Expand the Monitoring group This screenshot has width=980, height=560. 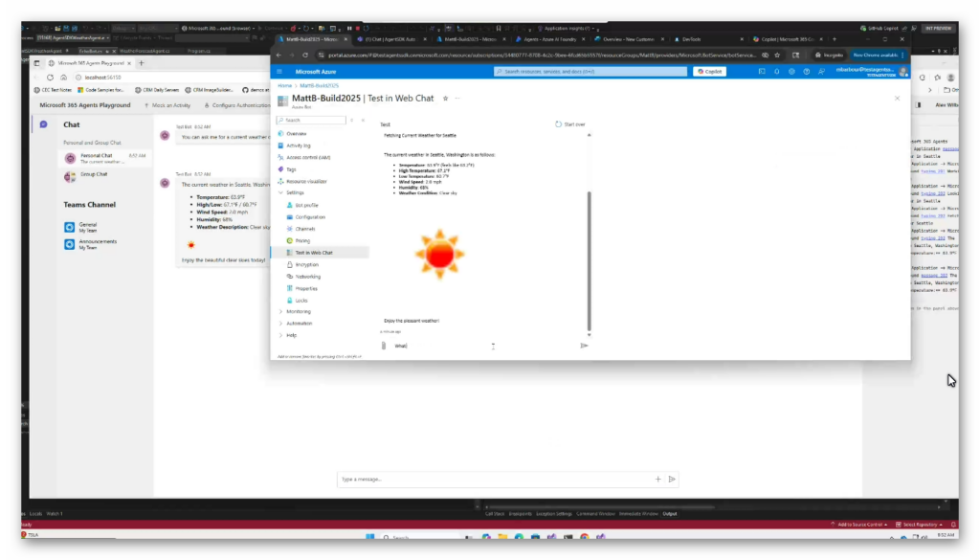point(280,311)
